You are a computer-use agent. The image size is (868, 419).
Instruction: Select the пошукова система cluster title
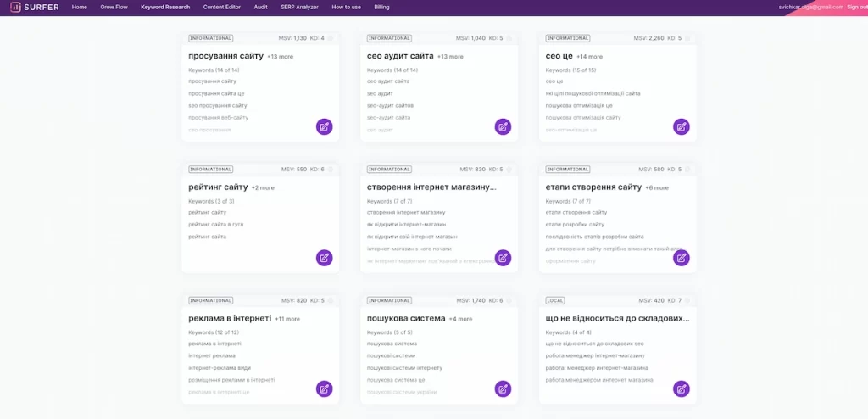[x=406, y=318]
